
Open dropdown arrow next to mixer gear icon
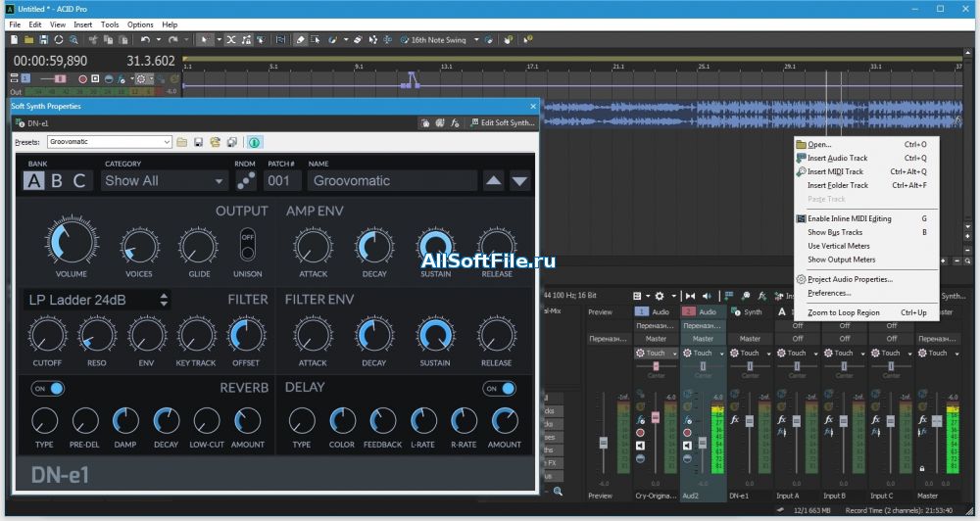pyautogui.click(x=674, y=296)
